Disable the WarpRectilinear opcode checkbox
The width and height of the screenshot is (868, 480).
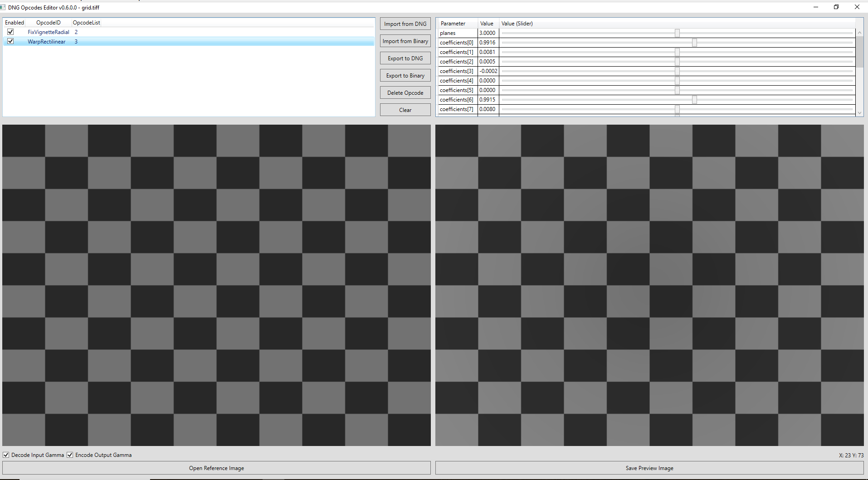click(10, 41)
